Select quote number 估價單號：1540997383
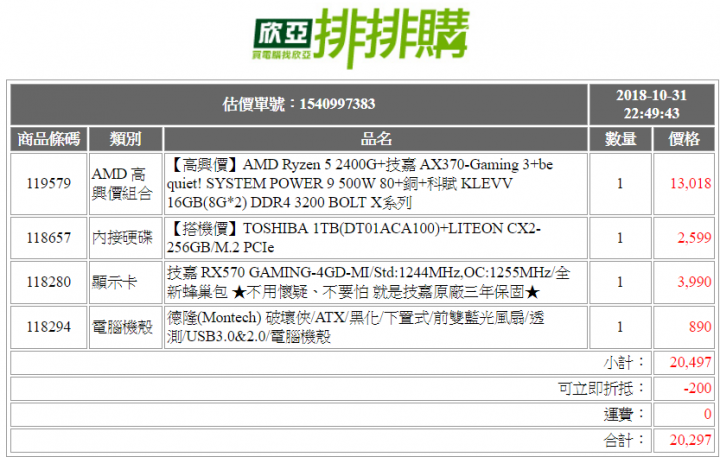720x457 pixels. [299, 104]
